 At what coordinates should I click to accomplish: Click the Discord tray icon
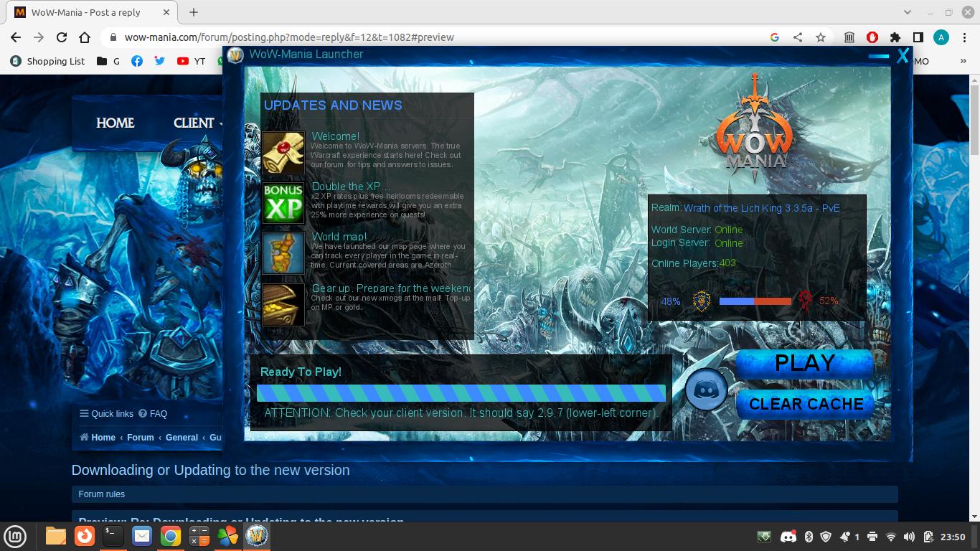click(788, 537)
